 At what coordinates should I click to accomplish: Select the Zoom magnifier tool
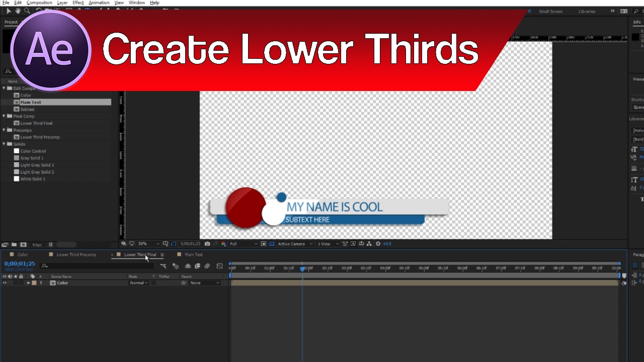(x=27, y=11)
